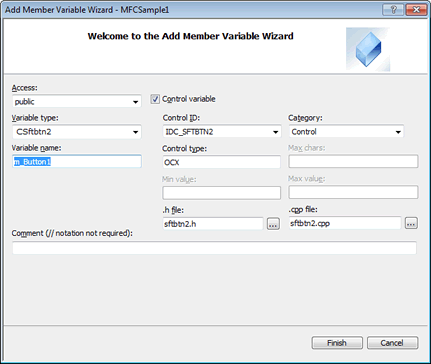Click the Variable name field with m_Button1

(x=77, y=162)
